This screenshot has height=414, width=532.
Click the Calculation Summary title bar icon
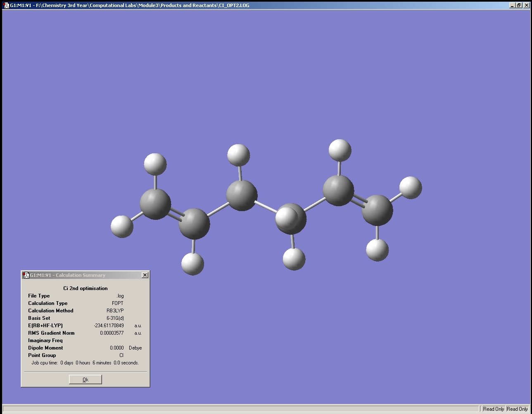click(26, 275)
